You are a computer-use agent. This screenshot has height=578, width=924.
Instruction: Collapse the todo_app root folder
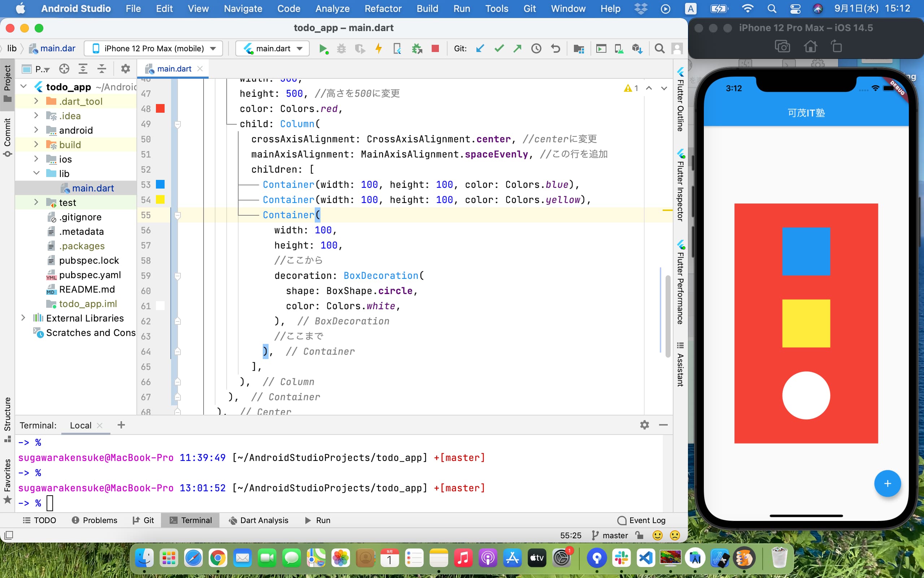click(24, 86)
